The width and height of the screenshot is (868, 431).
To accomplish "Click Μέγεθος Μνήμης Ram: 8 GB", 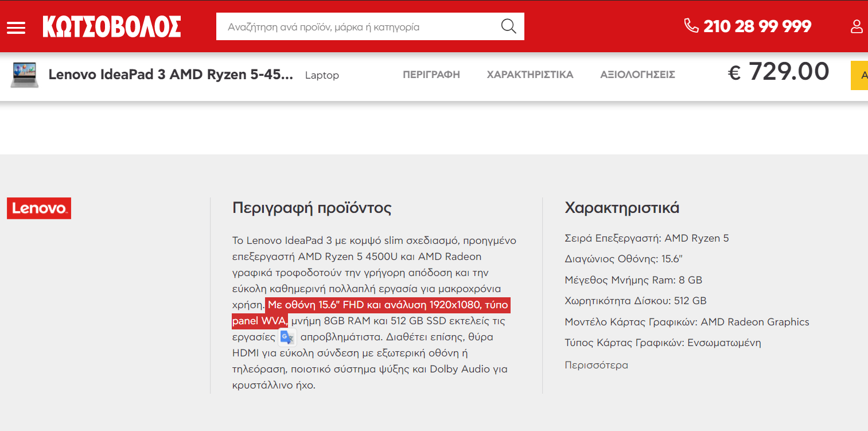I will (633, 280).
